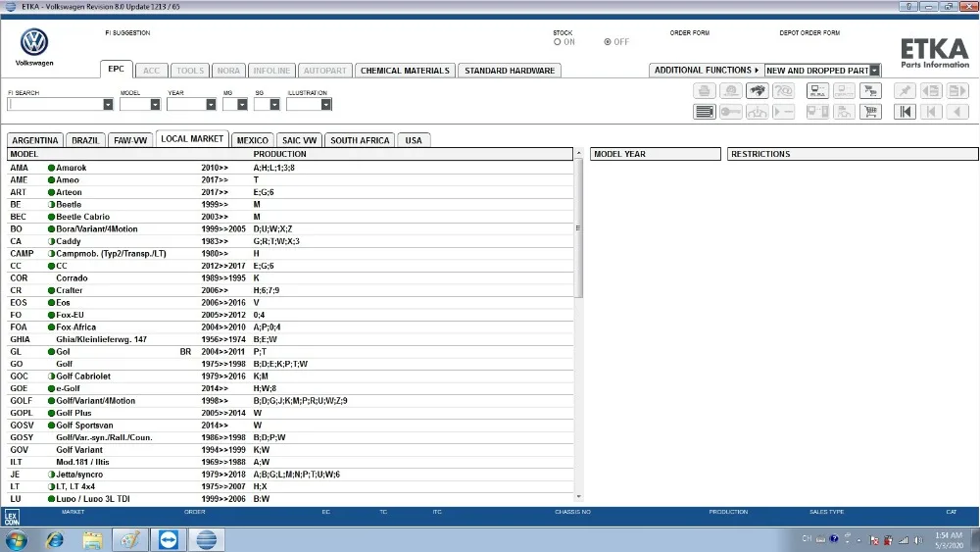Click the house warehouse icon
This screenshot has height=552, width=980.
[844, 112]
